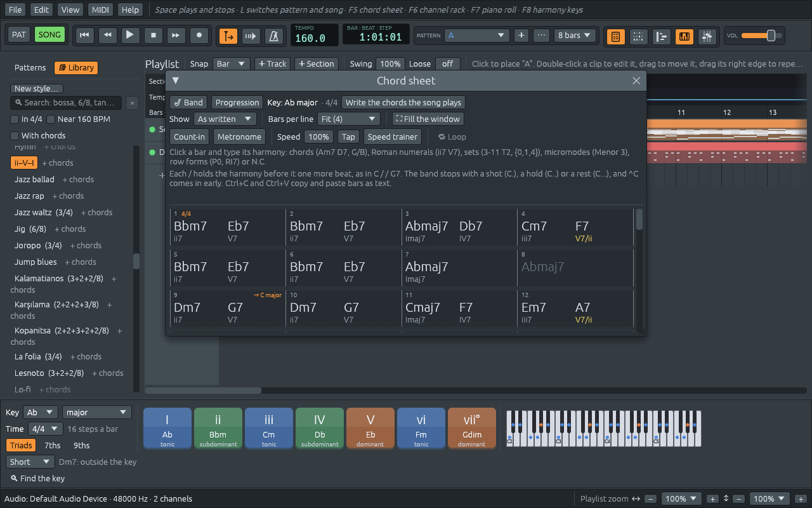
Task: Open pattern options ellipsis button
Action: [x=541, y=36]
